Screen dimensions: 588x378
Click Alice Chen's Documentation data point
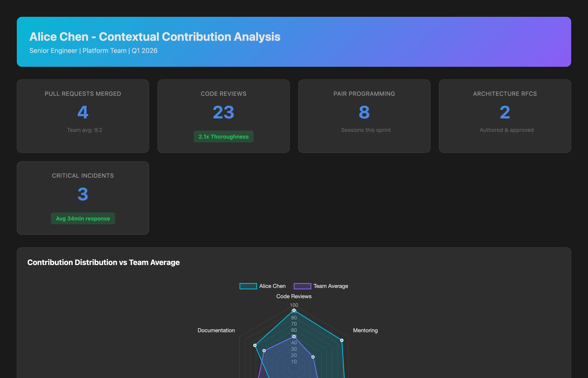point(255,345)
